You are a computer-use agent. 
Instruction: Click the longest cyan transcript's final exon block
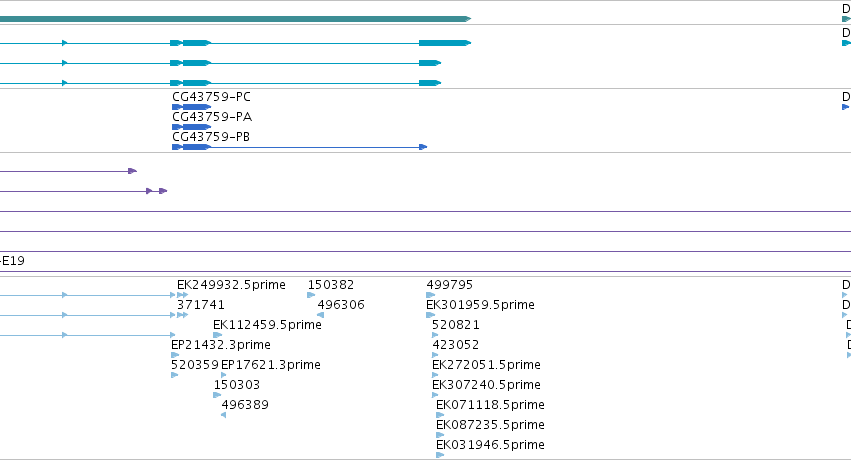point(445,43)
